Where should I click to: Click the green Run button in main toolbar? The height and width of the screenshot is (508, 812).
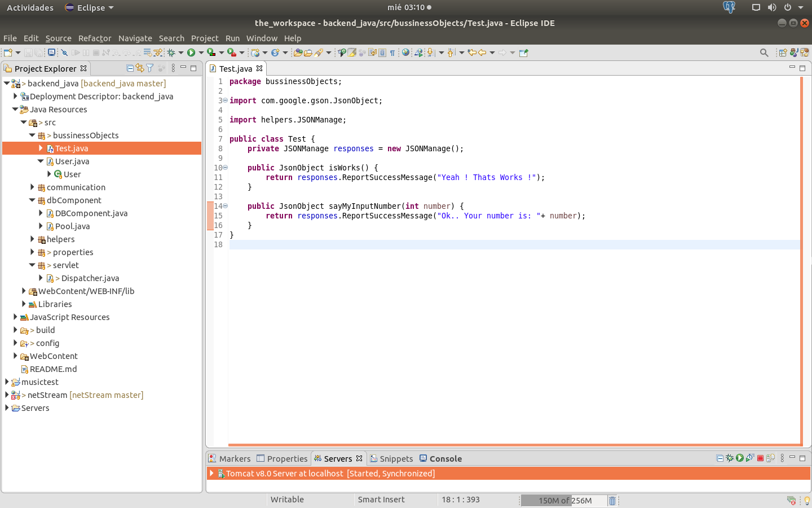191,52
